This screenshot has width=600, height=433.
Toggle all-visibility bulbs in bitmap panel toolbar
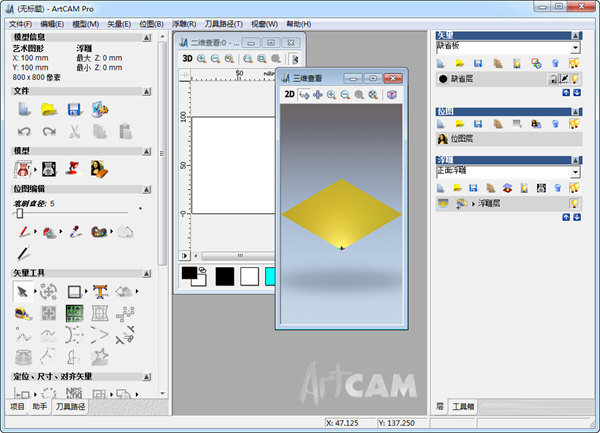click(x=574, y=124)
